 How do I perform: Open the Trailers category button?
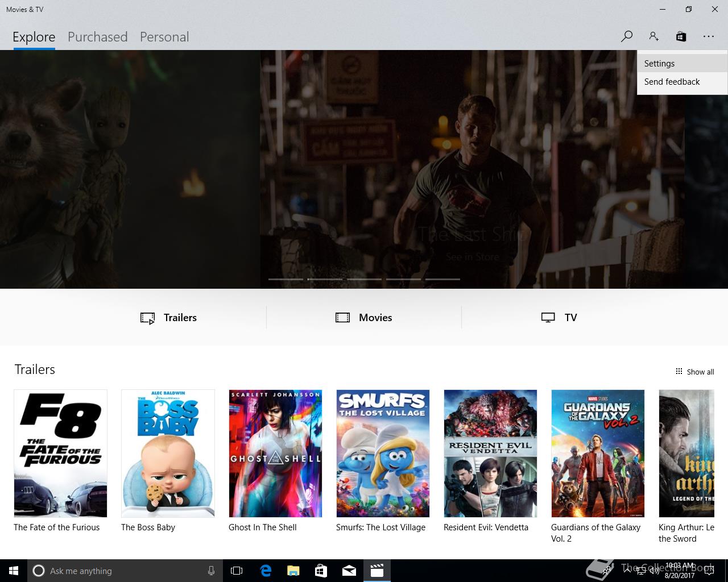[169, 318]
